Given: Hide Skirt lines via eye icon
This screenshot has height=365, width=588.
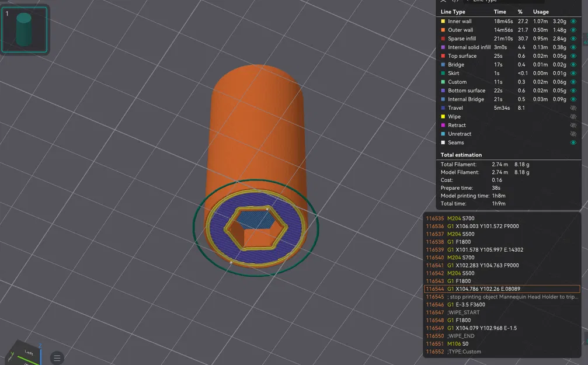Looking at the screenshot, I should click(573, 73).
